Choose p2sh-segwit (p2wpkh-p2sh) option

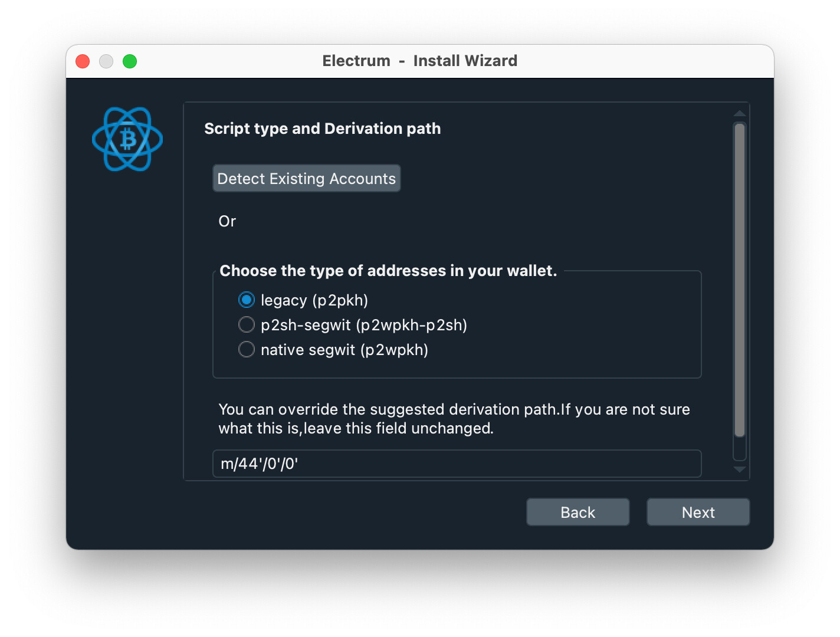pyautogui.click(x=247, y=325)
